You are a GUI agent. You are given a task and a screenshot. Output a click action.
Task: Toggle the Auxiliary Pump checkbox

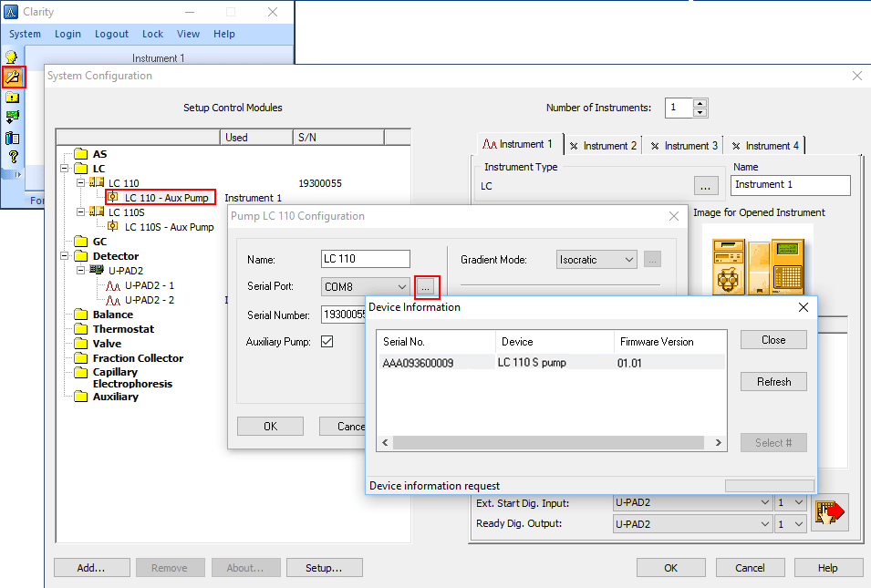point(327,342)
